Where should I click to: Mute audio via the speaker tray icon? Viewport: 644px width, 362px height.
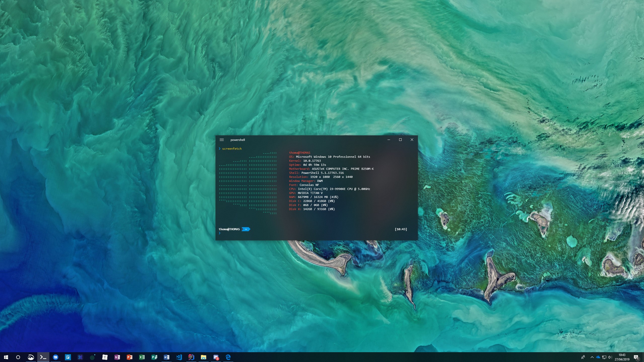[x=610, y=357]
